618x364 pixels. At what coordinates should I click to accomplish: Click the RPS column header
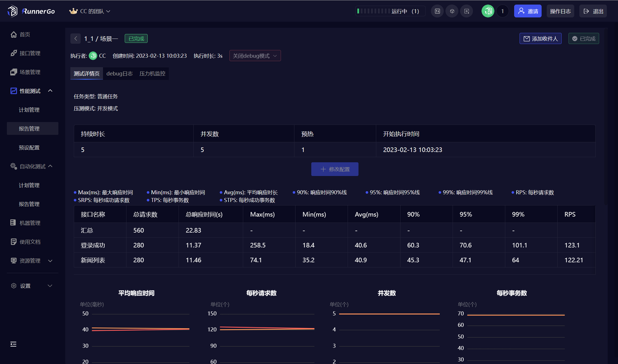pyautogui.click(x=570, y=214)
